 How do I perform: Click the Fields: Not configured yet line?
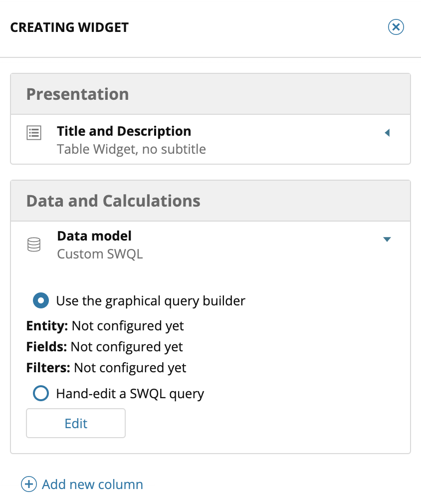[x=105, y=347]
